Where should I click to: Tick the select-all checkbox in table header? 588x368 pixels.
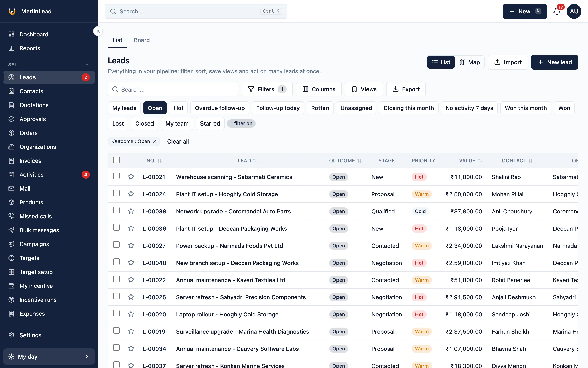(116, 160)
